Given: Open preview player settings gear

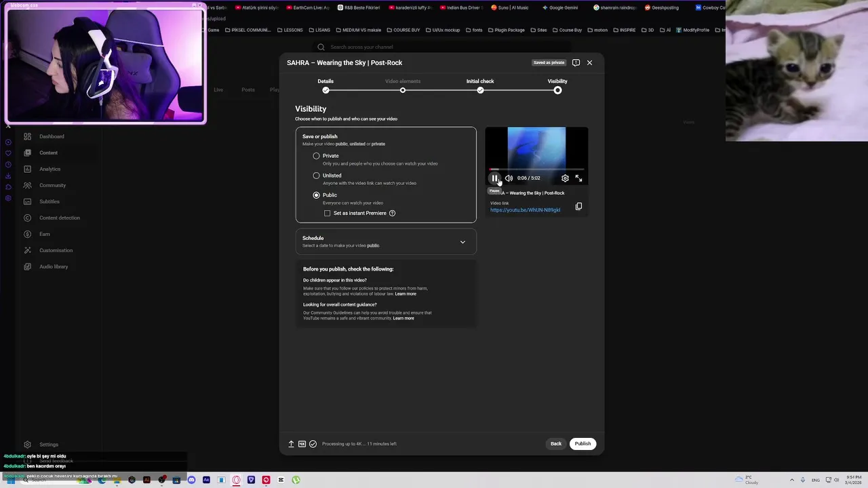Looking at the screenshot, I should 565,178.
